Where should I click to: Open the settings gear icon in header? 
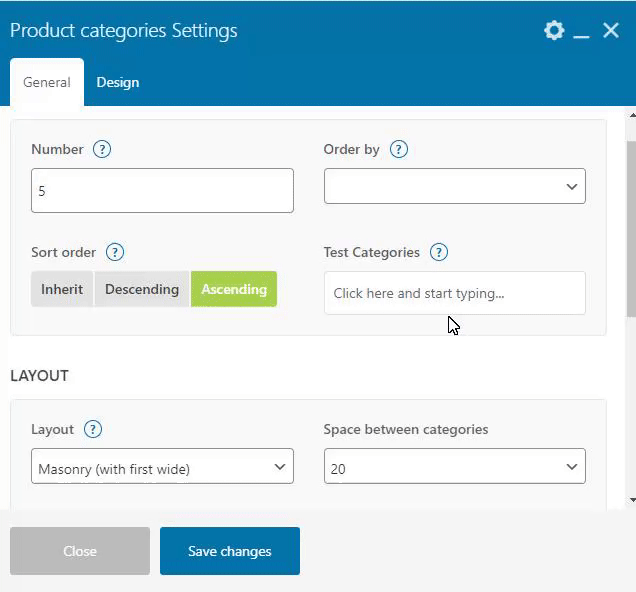554,31
